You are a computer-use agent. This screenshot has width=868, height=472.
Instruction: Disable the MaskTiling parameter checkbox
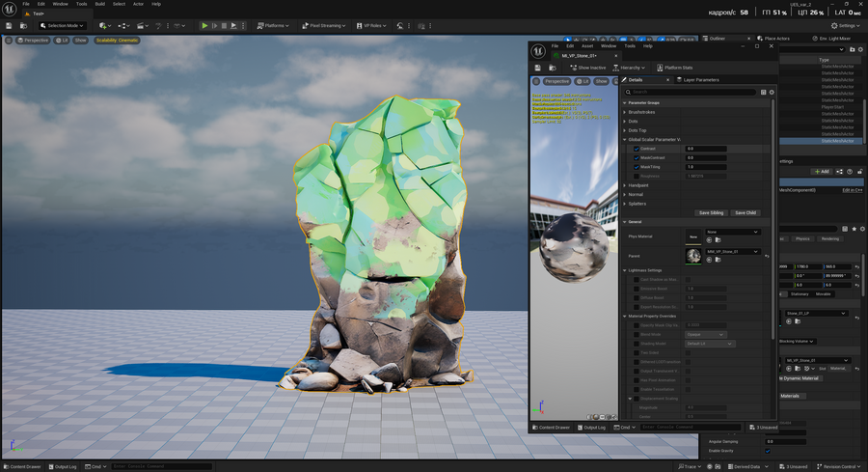[637, 167]
